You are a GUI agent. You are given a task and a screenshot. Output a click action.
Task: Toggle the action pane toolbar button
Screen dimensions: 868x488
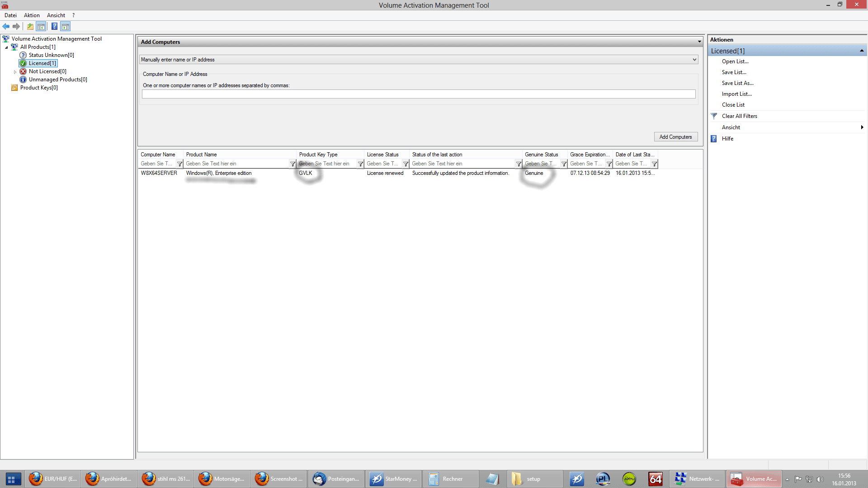point(66,26)
